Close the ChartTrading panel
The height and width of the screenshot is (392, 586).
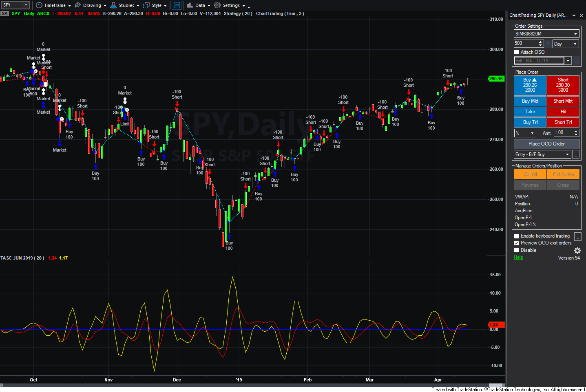tap(582, 15)
